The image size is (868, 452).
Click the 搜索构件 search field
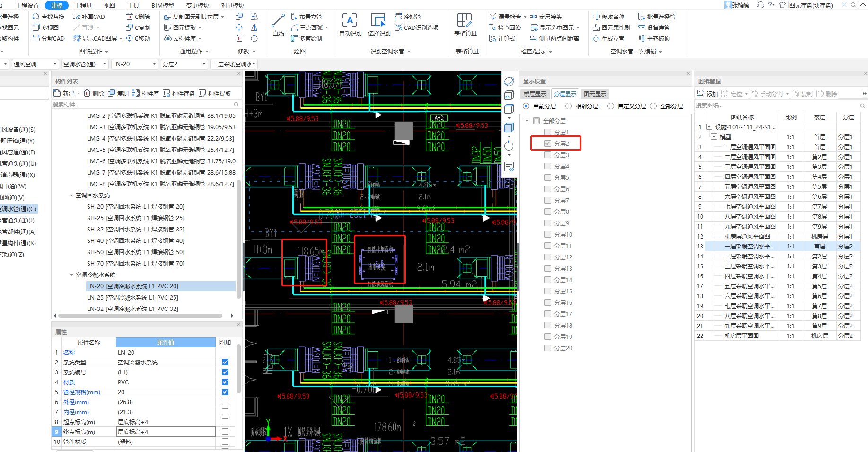(146, 104)
